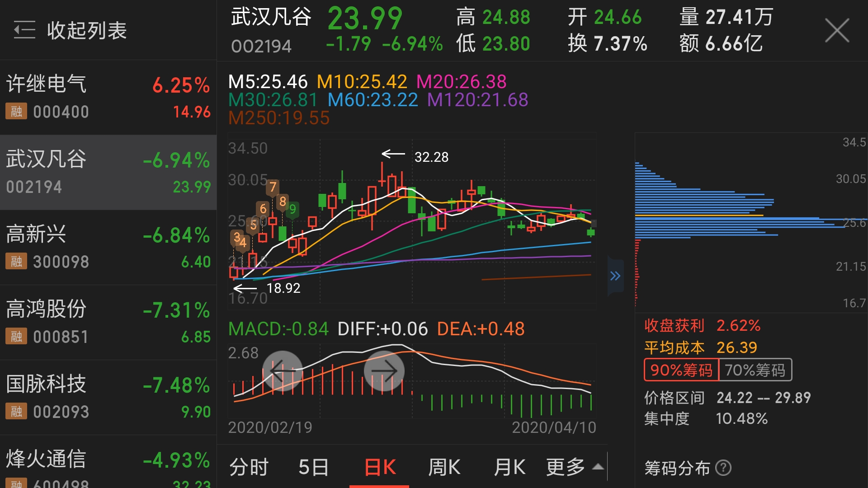
Task: Open help icon beside 筹码分布
Action: tap(723, 468)
